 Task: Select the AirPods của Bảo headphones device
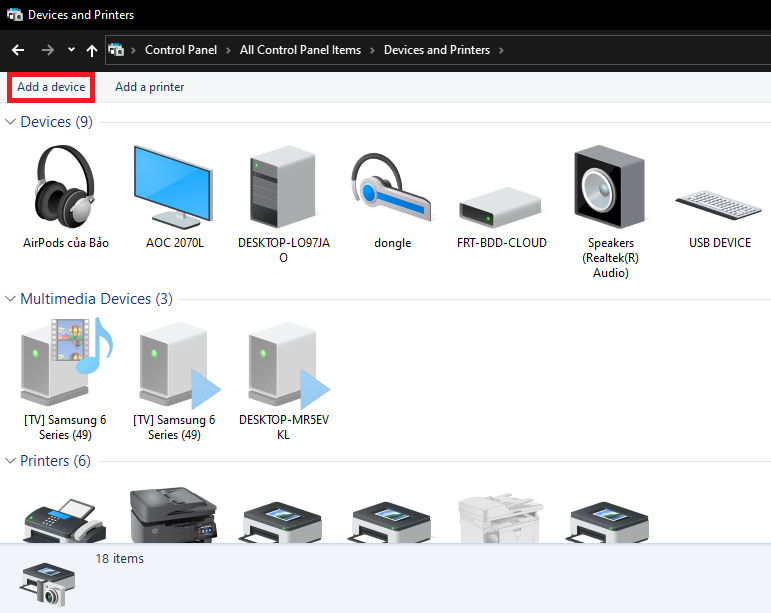66,187
